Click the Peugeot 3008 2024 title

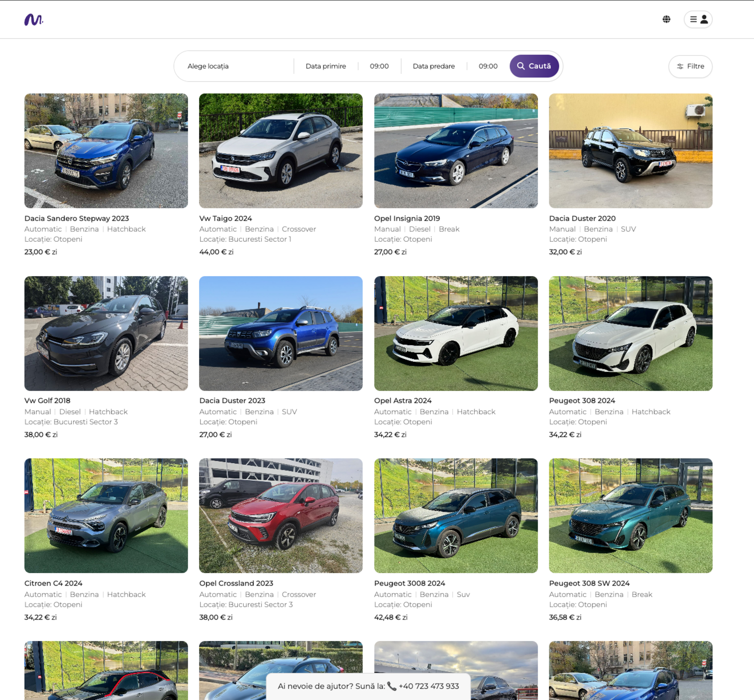click(409, 583)
